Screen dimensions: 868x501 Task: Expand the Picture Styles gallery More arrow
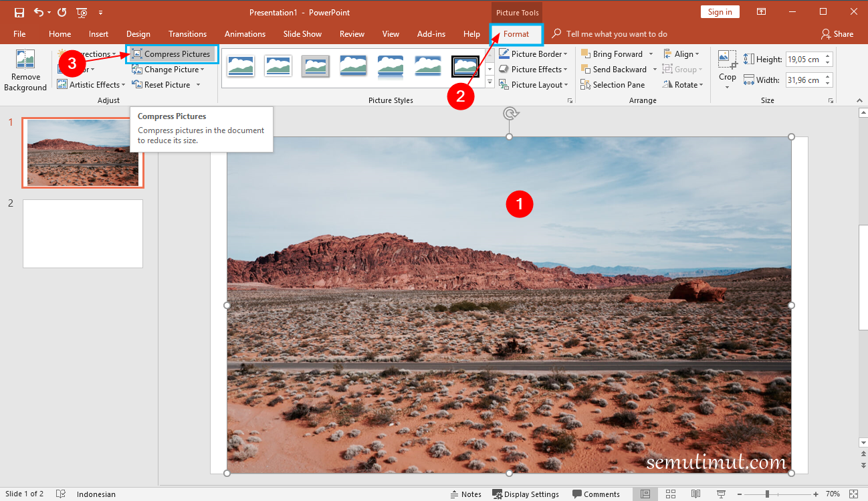tap(490, 83)
